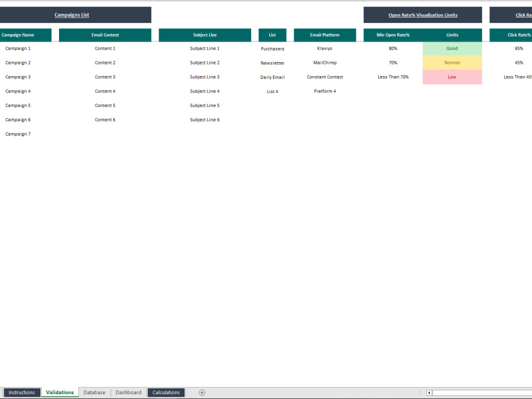Click the active Validations sheet tab

(x=59, y=392)
